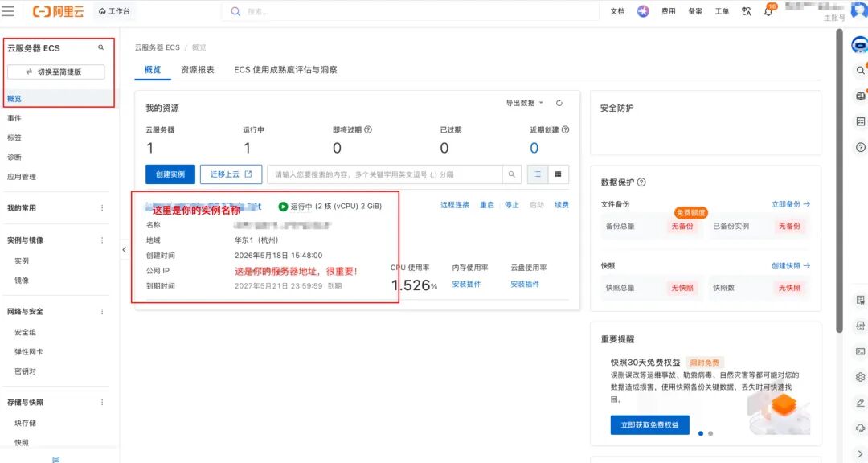The height and width of the screenshot is (463, 868).
Task: Click 创建快照 link
Action: pyautogui.click(x=791, y=266)
